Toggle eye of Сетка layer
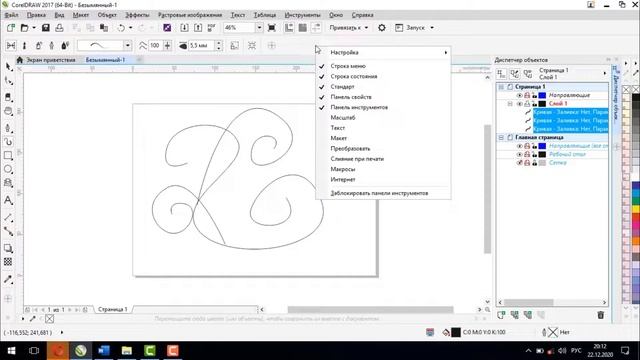Image resolution: width=640 pixels, height=360 pixels. click(x=519, y=162)
